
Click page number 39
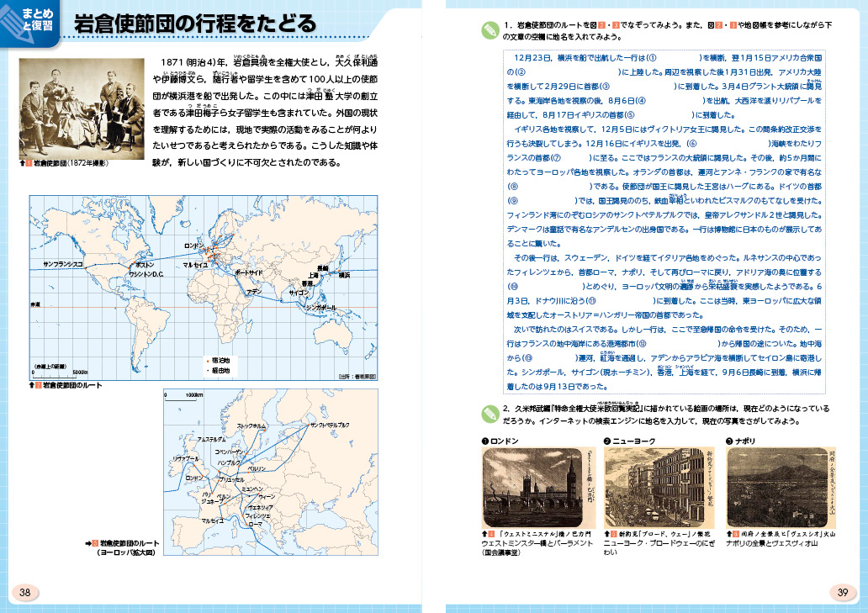[843, 592]
